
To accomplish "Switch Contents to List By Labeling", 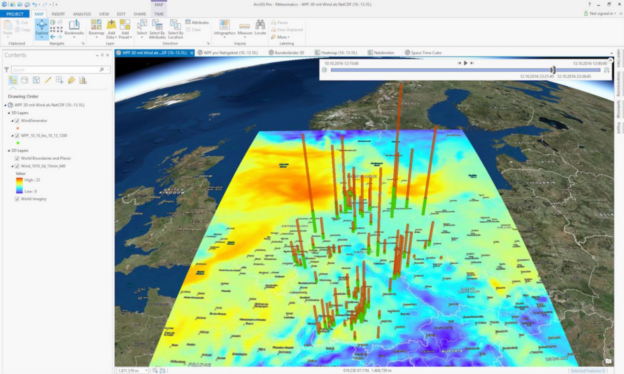I will [71, 80].
